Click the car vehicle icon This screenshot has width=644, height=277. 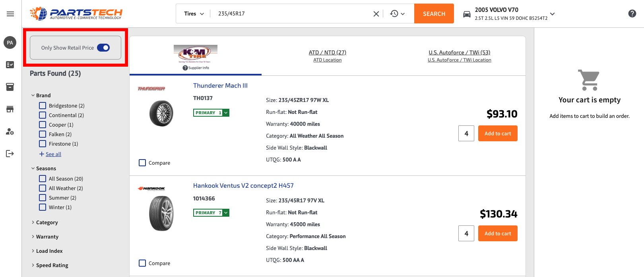(467, 14)
